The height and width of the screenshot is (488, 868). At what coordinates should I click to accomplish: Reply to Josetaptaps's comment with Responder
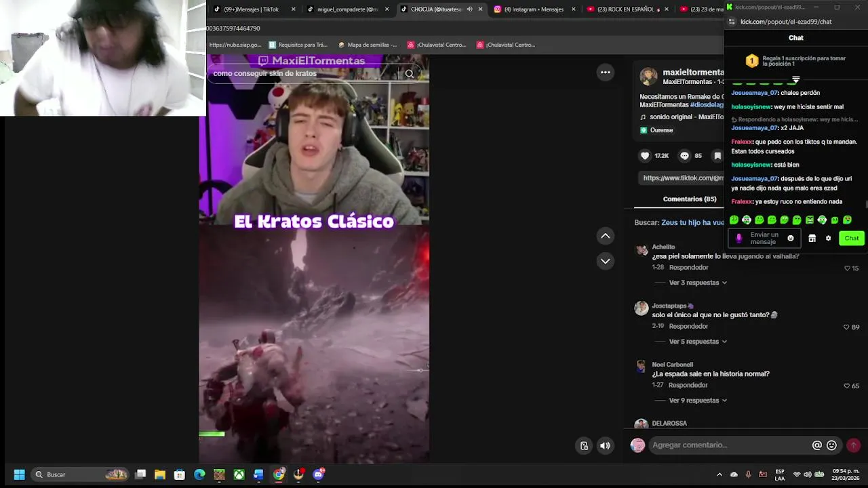point(688,326)
